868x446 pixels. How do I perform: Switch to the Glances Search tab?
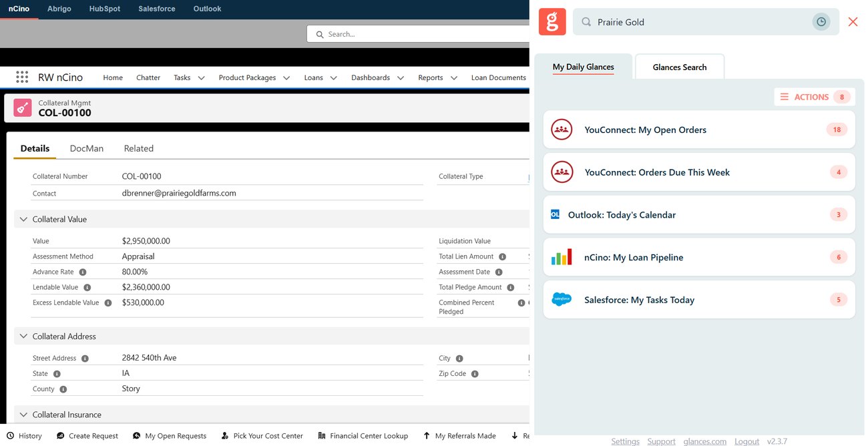click(680, 67)
